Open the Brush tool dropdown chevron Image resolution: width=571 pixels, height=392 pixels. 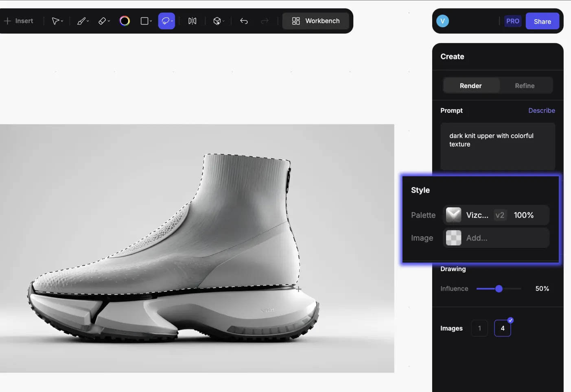point(87,21)
